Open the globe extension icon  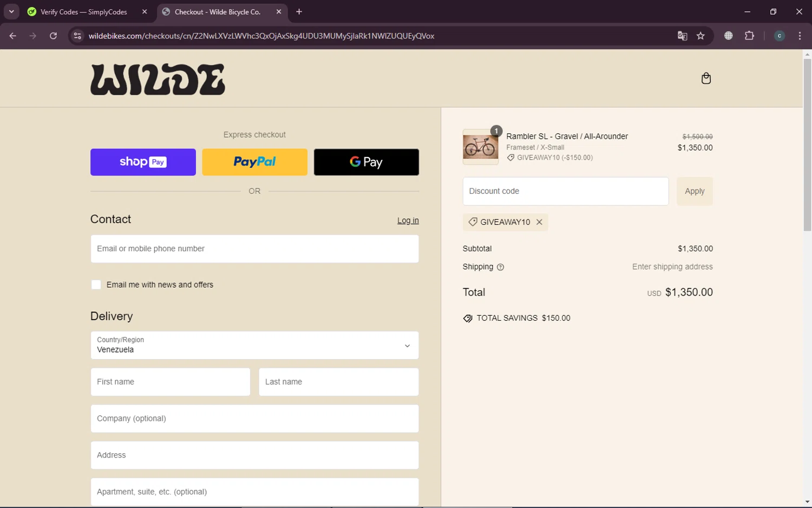tap(729, 36)
